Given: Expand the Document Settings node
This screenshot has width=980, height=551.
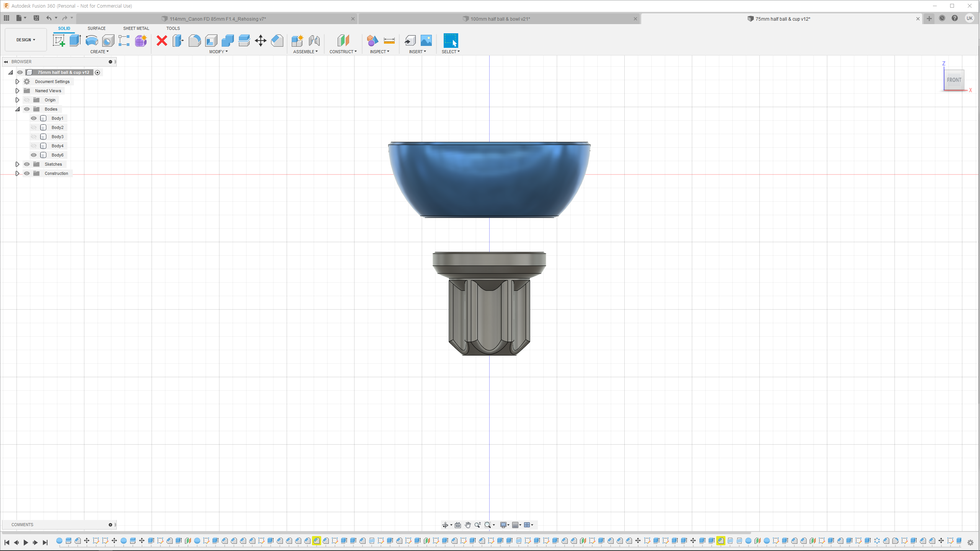Looking at the screenshot, I should click(x=17, y=82).
